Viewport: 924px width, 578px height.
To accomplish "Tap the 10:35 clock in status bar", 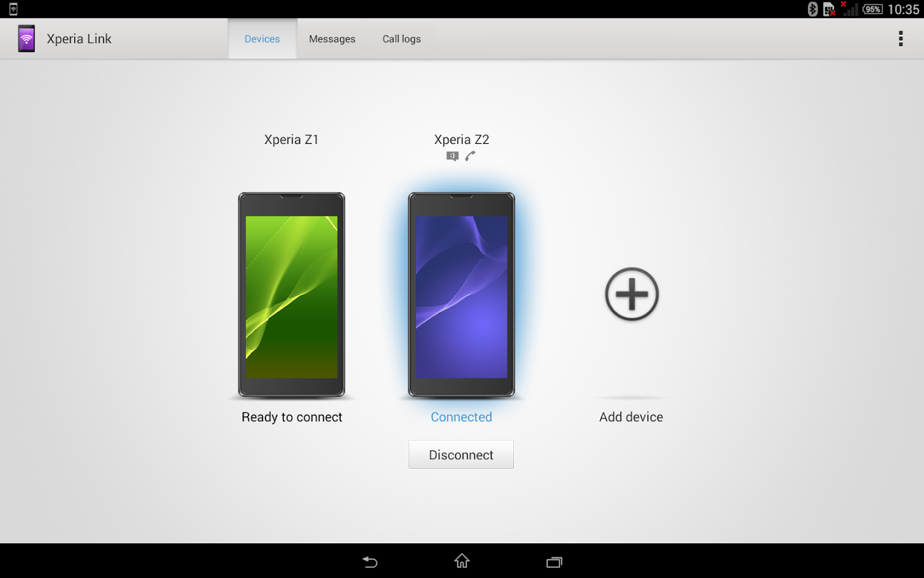I will (x=903, y=9).
